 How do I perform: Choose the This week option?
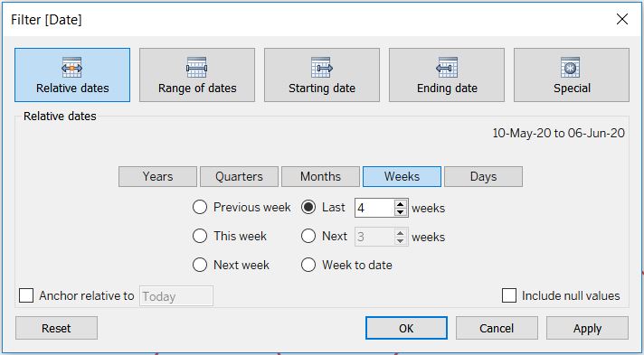[200, 236]
